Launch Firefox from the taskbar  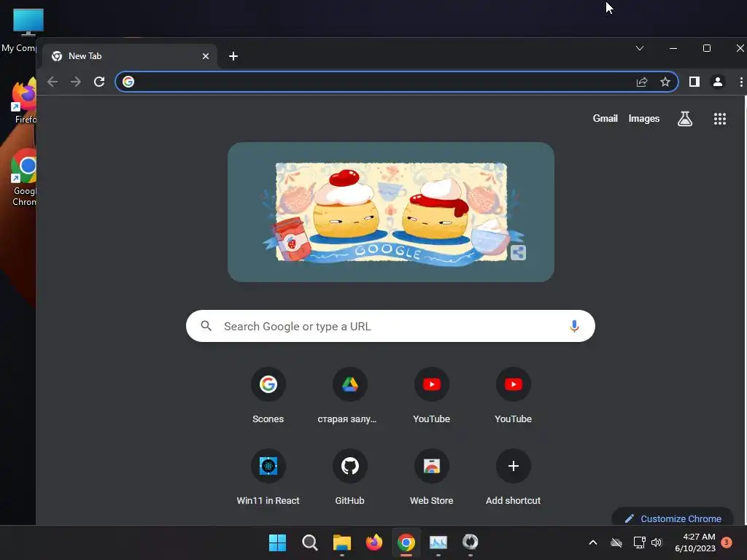(374, 542)
